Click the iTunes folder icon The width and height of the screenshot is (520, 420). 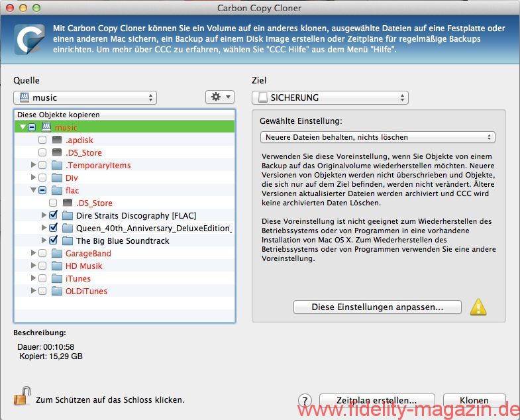click(56, 279)
